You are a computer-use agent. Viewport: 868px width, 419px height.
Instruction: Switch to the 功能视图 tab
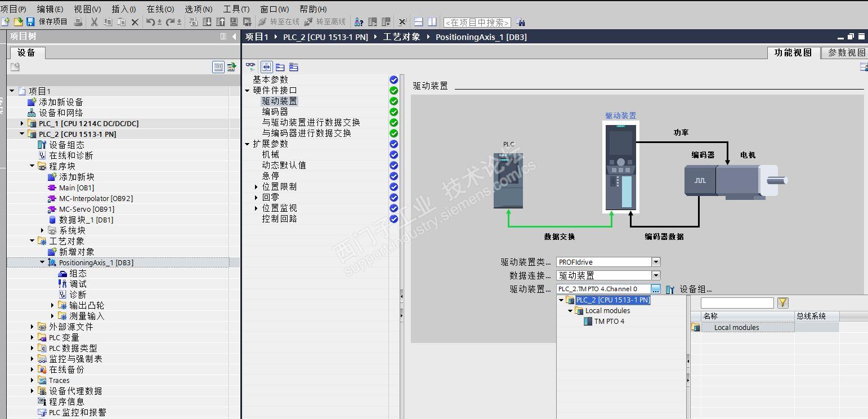click(x=793, y=52)
